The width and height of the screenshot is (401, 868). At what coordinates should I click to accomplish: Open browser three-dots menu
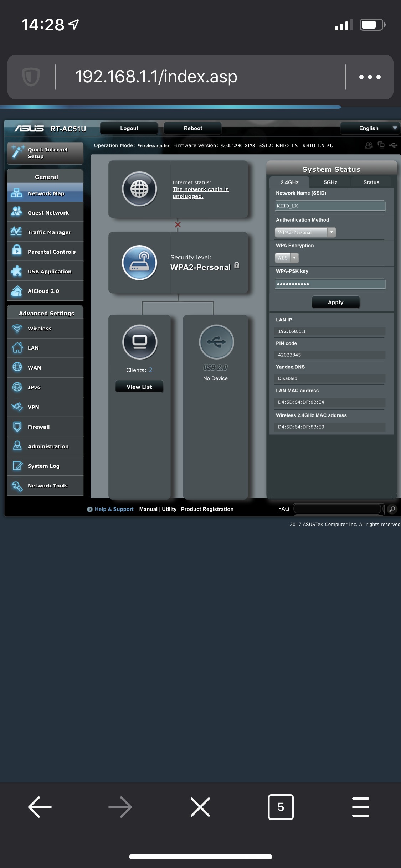[370, 77]
